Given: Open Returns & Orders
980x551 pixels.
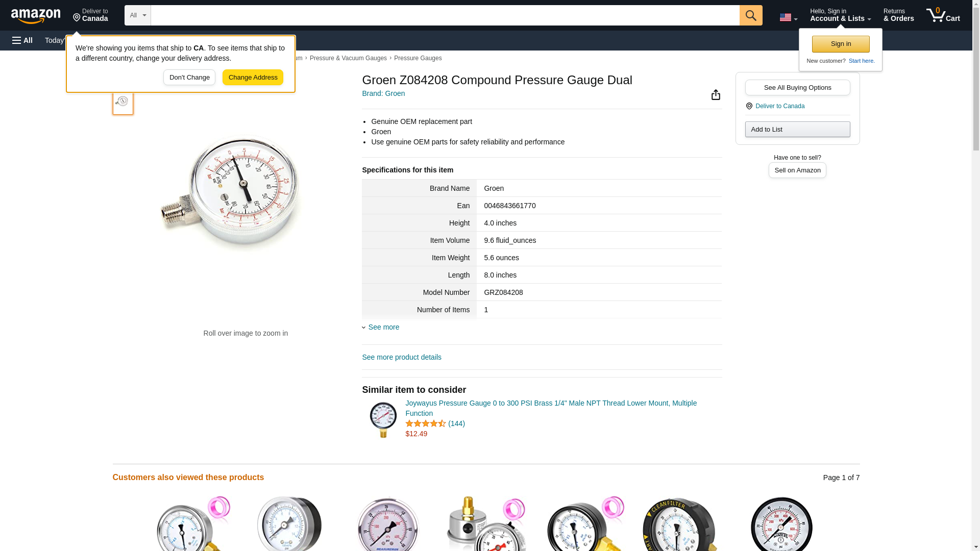Looking at the screenshot, I should pyautogui.click(x=898, y=15).
